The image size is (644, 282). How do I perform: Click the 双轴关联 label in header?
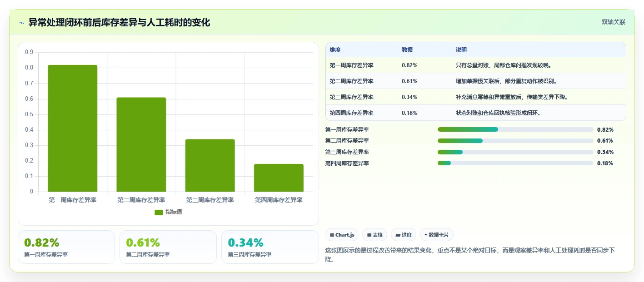tap(614, 22)
